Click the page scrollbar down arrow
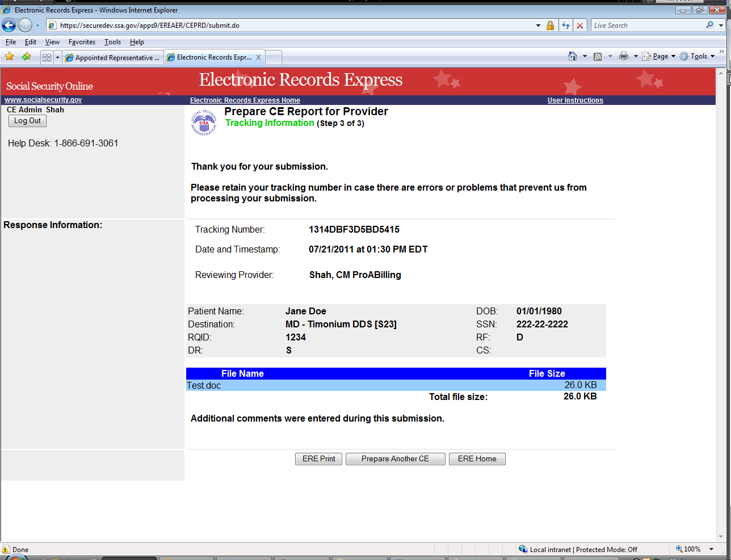The image size is (731, 560). pyautogui.click(x=721, y=537)
